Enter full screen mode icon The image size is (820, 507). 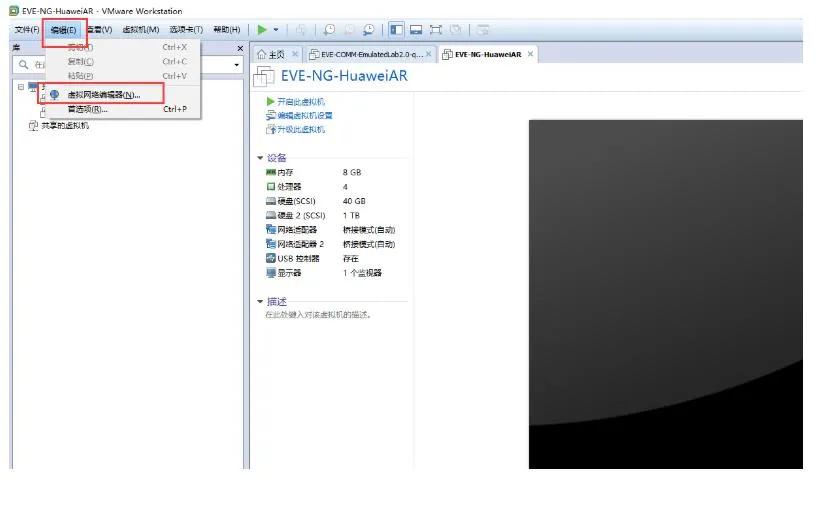(x=436, y=30)
